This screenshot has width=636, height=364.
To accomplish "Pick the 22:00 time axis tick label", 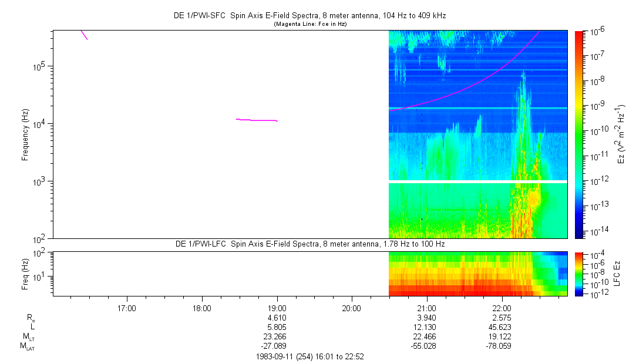I will [502, 308].
